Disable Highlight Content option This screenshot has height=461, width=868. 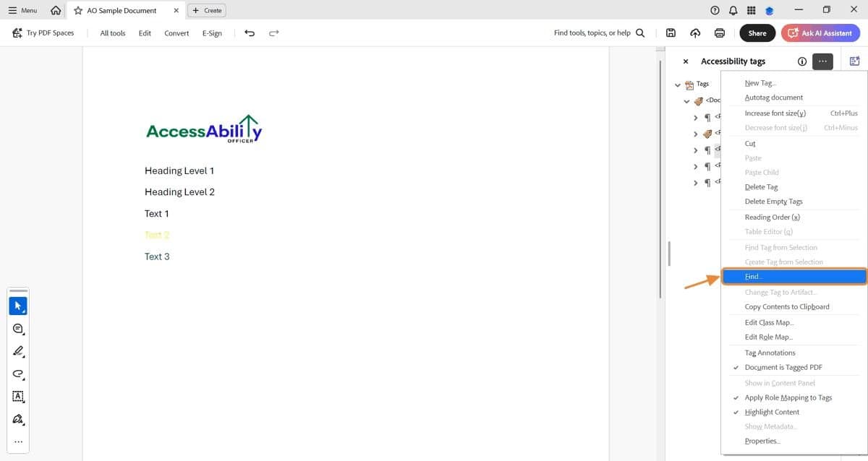tap(772, 412)
